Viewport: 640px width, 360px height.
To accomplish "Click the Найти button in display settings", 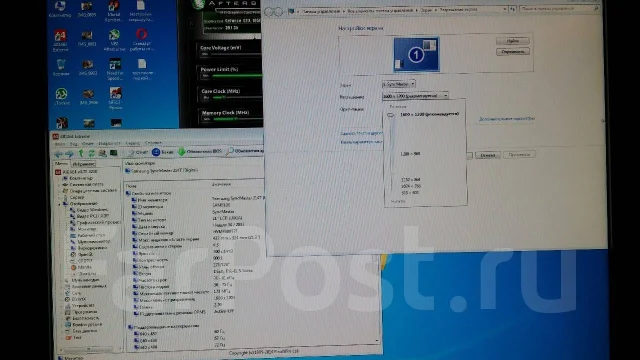I will (x=513, y=41).
